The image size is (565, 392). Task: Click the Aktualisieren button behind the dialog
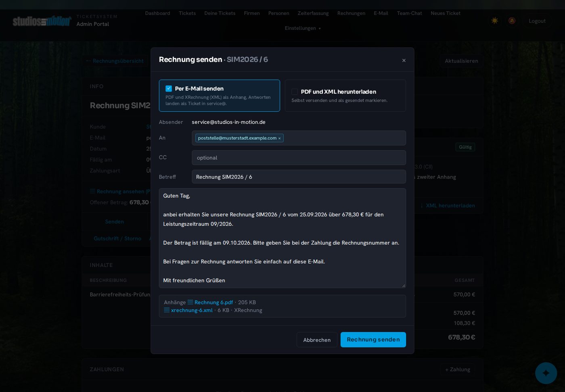[461, 61]
